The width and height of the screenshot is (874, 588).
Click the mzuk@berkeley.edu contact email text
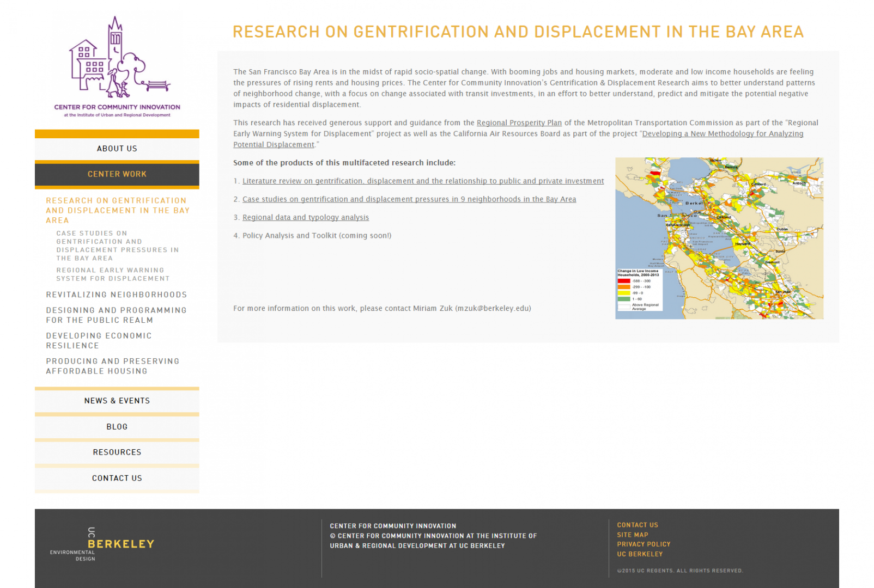(493, 309)
